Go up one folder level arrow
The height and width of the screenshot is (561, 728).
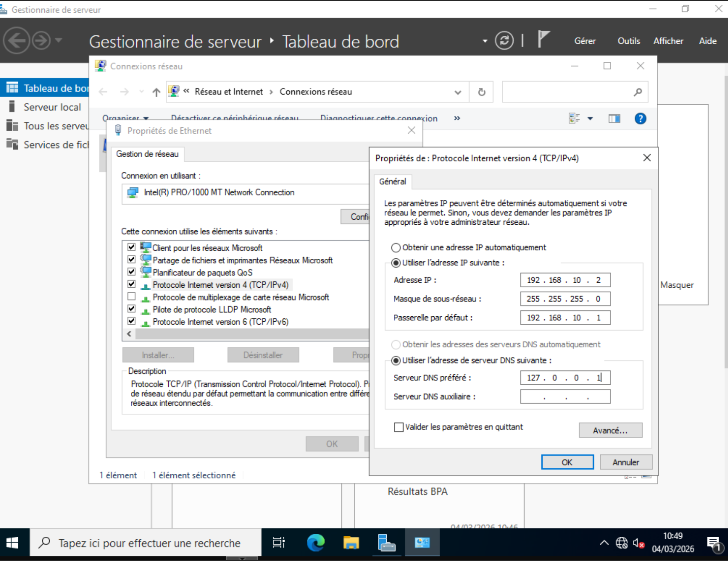pyautogui.click(x=156, y=92)
